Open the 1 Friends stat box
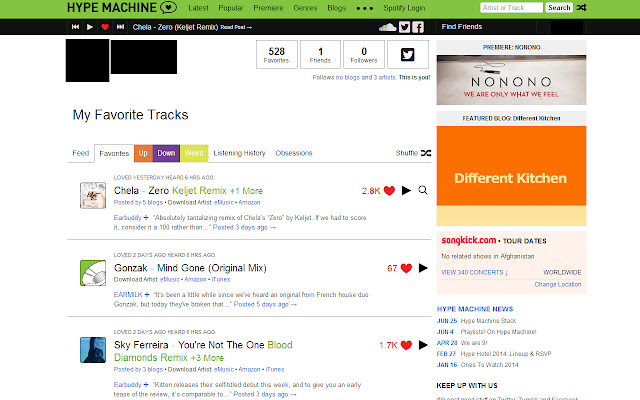Viewport: 640px width, 400px height. pyautogui.click(x=320, y=54)
